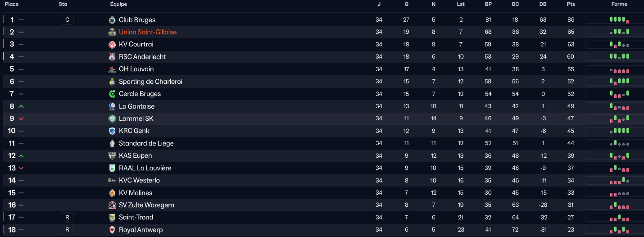Click the C champion badge for Club Bruges
644x237 pixels.
[x=67, y=20]
